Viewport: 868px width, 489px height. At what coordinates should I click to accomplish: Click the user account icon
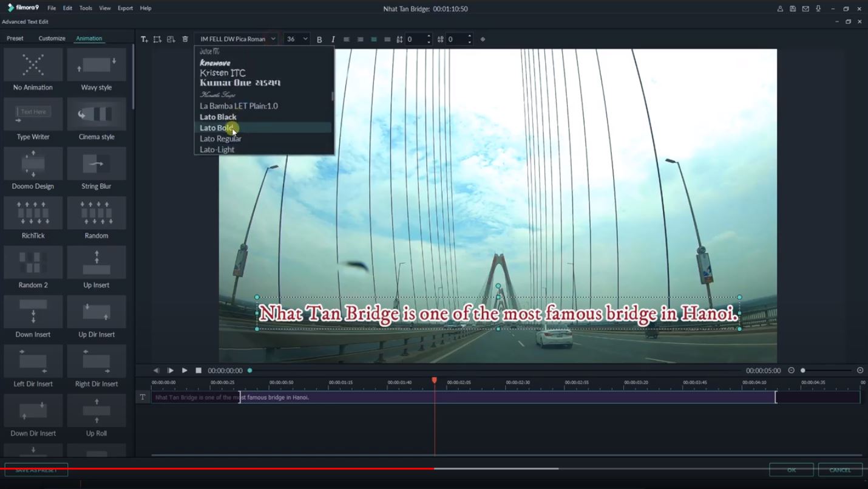coord(780,9)
